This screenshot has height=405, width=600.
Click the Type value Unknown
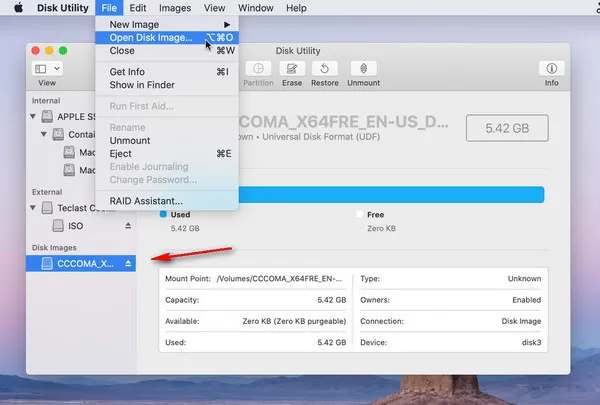point(524,279)
